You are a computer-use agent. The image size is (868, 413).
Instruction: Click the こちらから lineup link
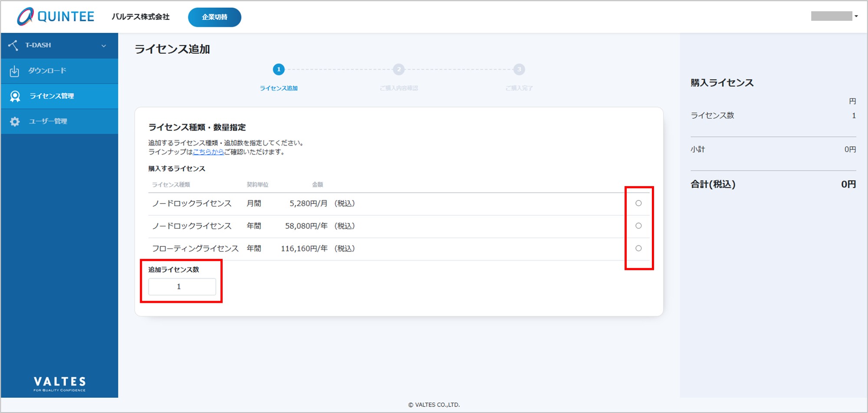[208, 152]
